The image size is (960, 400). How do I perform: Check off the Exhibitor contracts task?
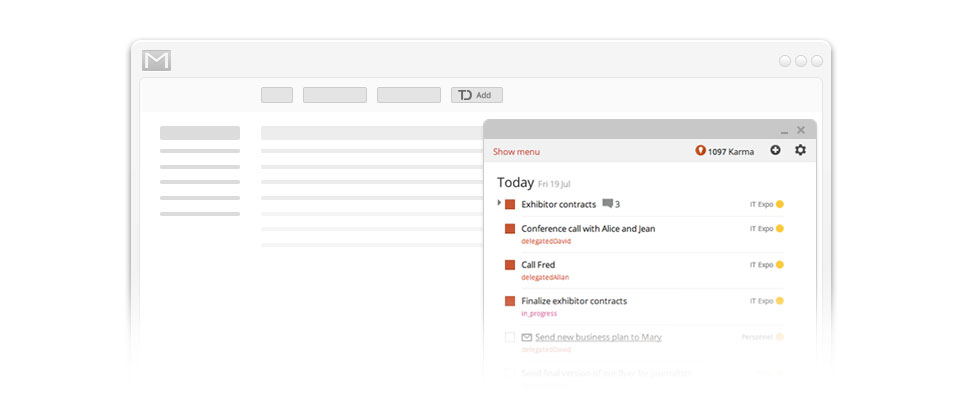pyautogui.click(x=510, y=205)
